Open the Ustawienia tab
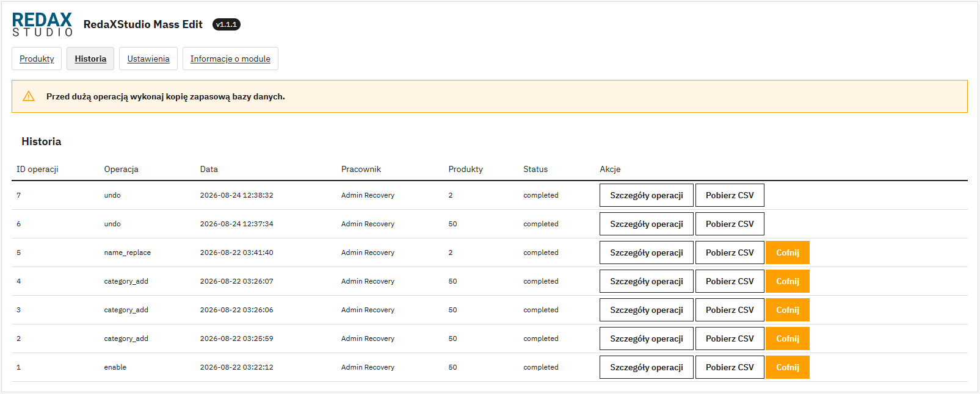This screenshot has height=394, width=980. [148, 59]
